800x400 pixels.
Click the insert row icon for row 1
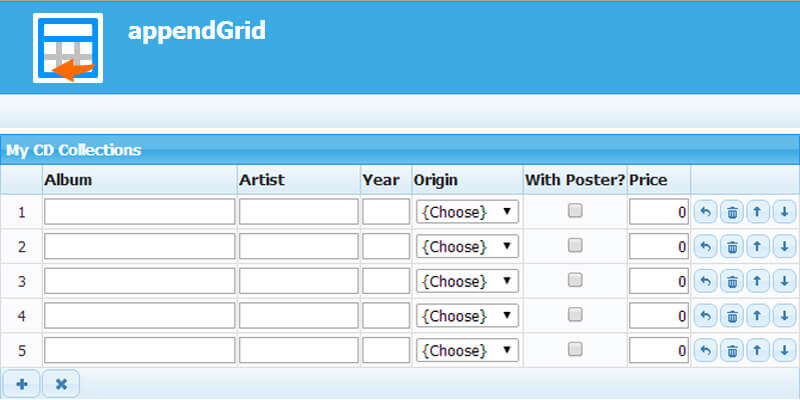click(x=705, y=212)
